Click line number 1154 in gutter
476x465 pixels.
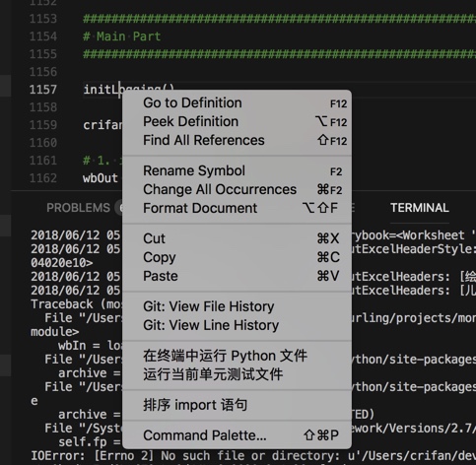(x=43, y=36)
